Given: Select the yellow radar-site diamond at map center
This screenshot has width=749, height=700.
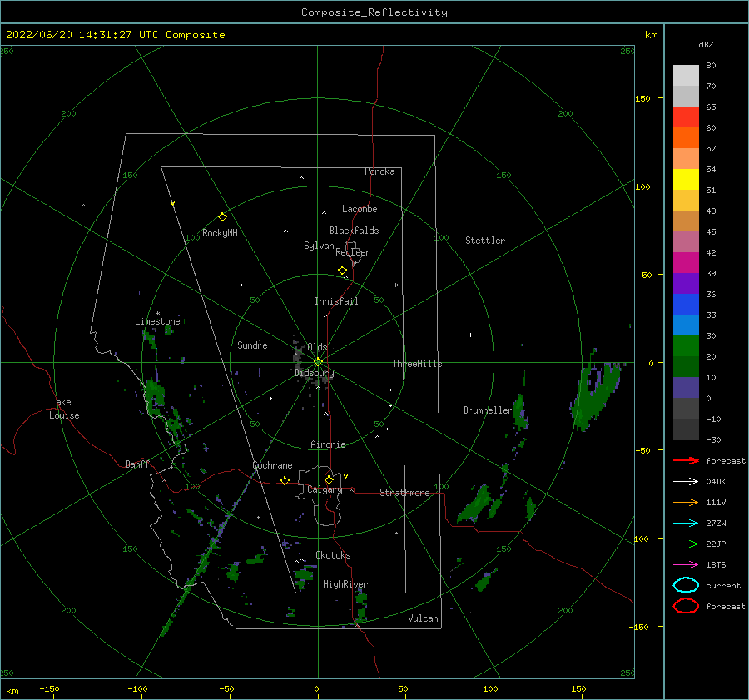Looking at the screenshot, I should point(318,362).
